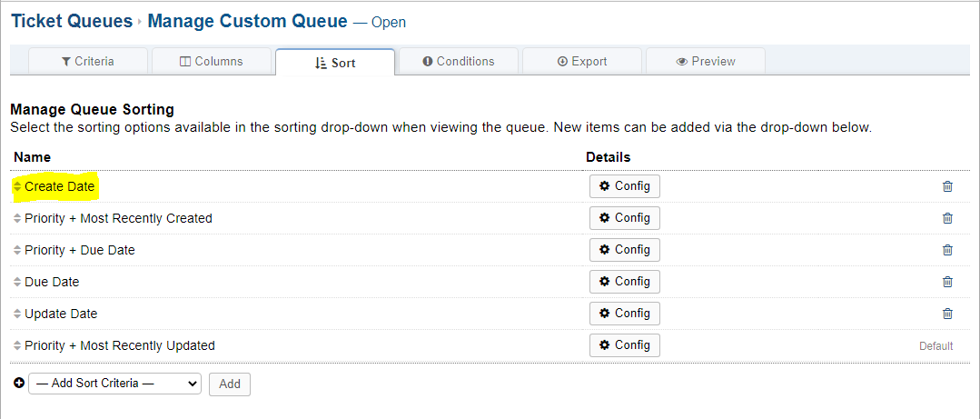Select the Export tab
980x419 pixels.
coord(582,61)
